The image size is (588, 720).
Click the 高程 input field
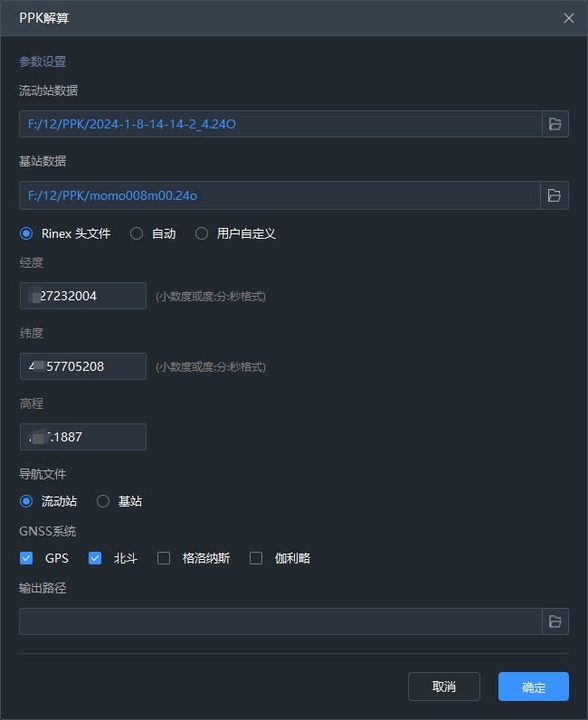[x=83, y=437]
